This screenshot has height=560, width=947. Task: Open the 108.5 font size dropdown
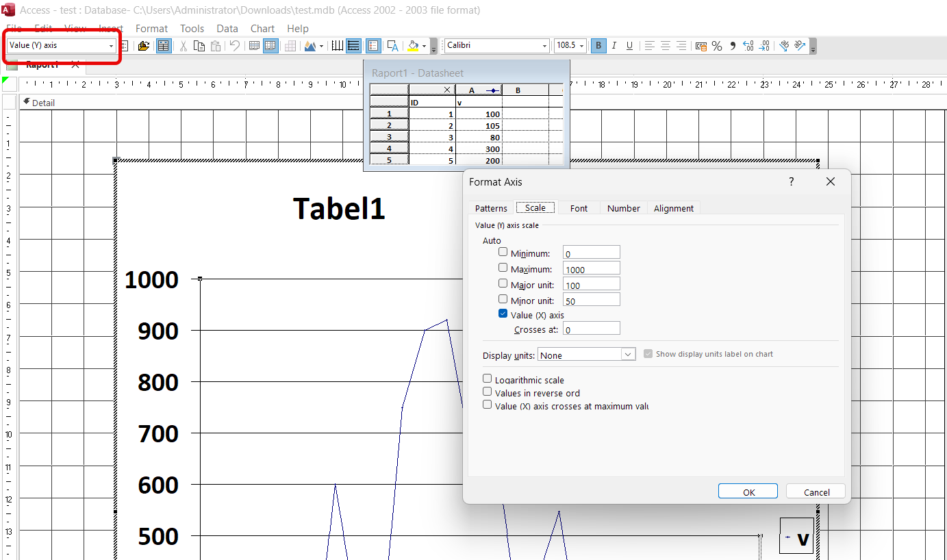coord(582,46)
